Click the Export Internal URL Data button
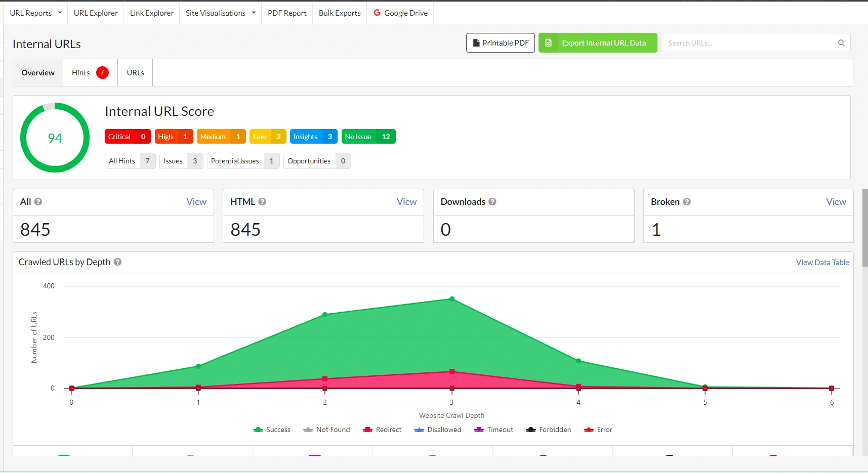868x473 pixels. pyautogui.click(x=598, y=42)
